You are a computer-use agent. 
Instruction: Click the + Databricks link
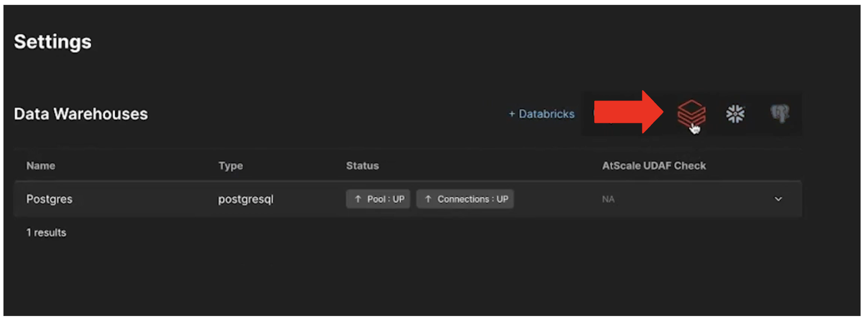(x=541, y=114)
